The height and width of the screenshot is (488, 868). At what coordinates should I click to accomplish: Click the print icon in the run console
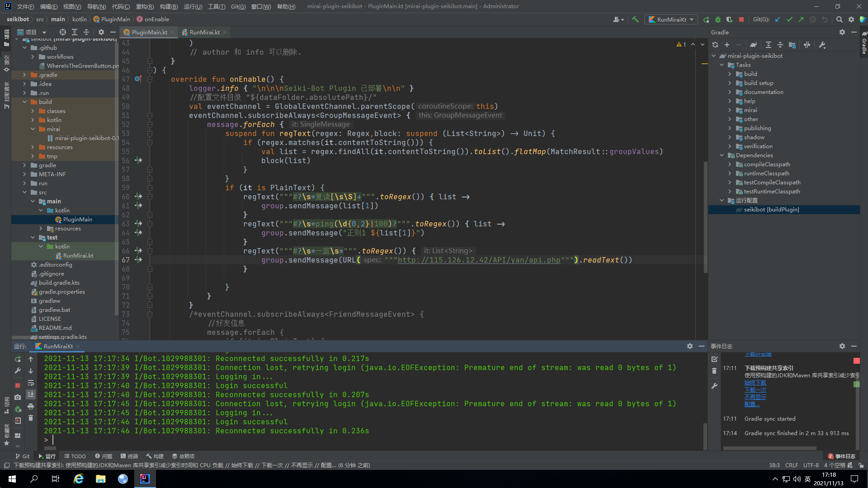[x=31, y=406]
